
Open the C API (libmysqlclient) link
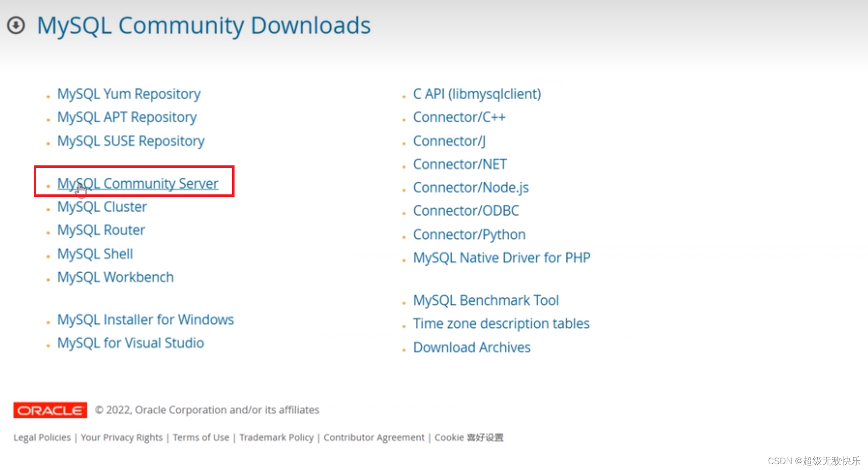pyautogui.click(x=477, y=94)
